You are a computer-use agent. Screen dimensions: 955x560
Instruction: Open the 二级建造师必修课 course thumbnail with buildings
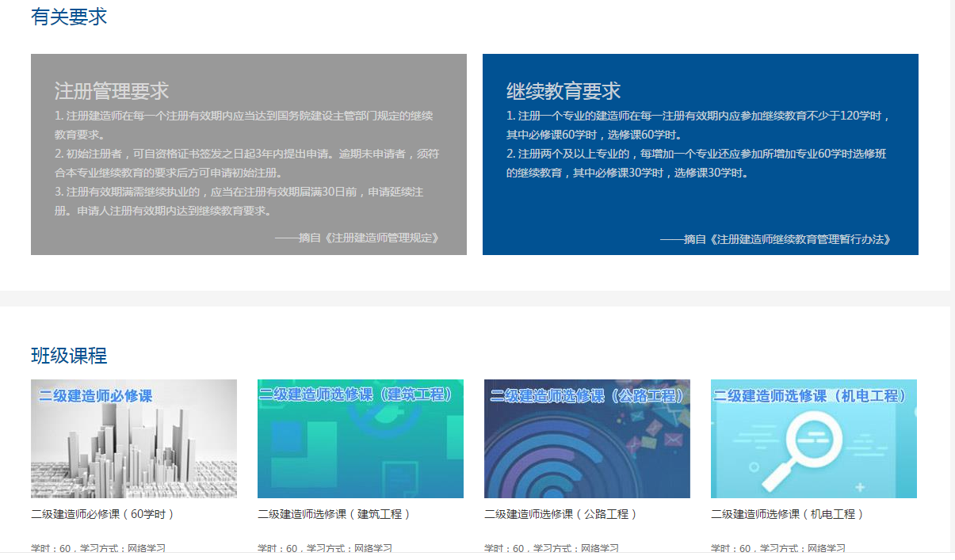tap(133, 439)
